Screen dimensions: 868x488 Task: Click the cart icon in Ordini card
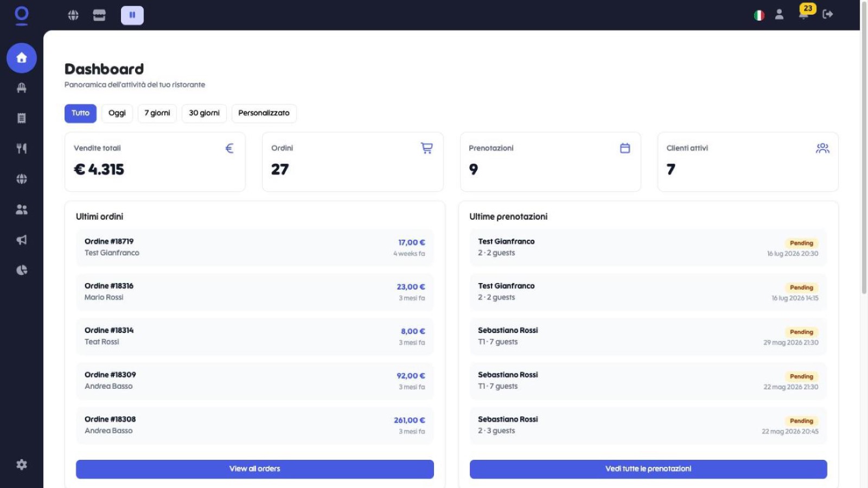click(427, 148)
